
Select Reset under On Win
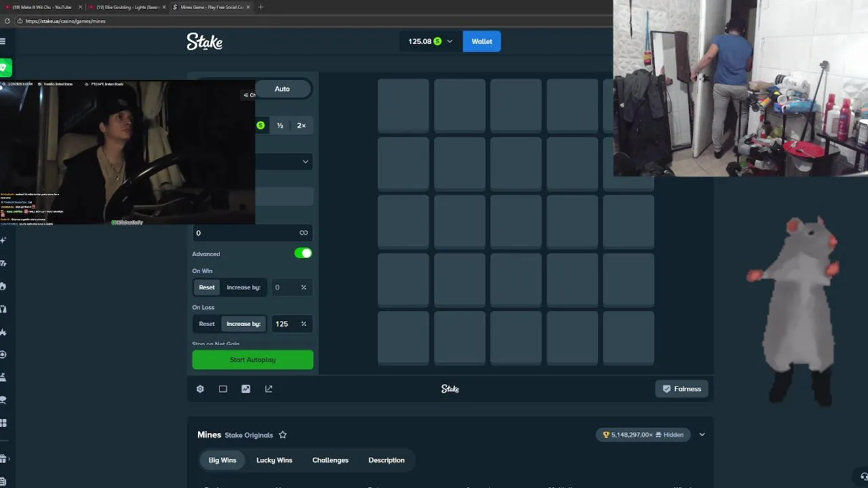(207, 287)
